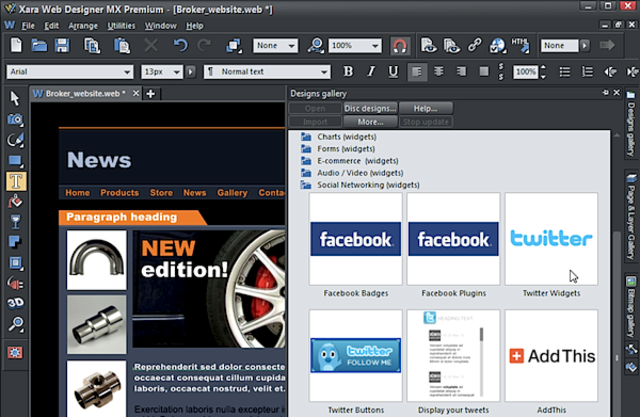This screenshot has height=417, width=640.
Task: Select the Photo camera tool
Action: [x=15, y=120]
